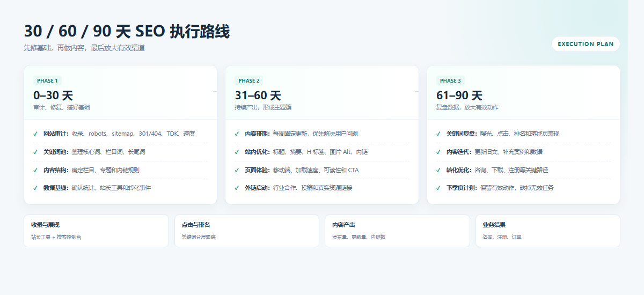The height and width of the screenshot is (295, 644).
Task: Select the 网站审计 item text
Action: (x=119, y=134)
